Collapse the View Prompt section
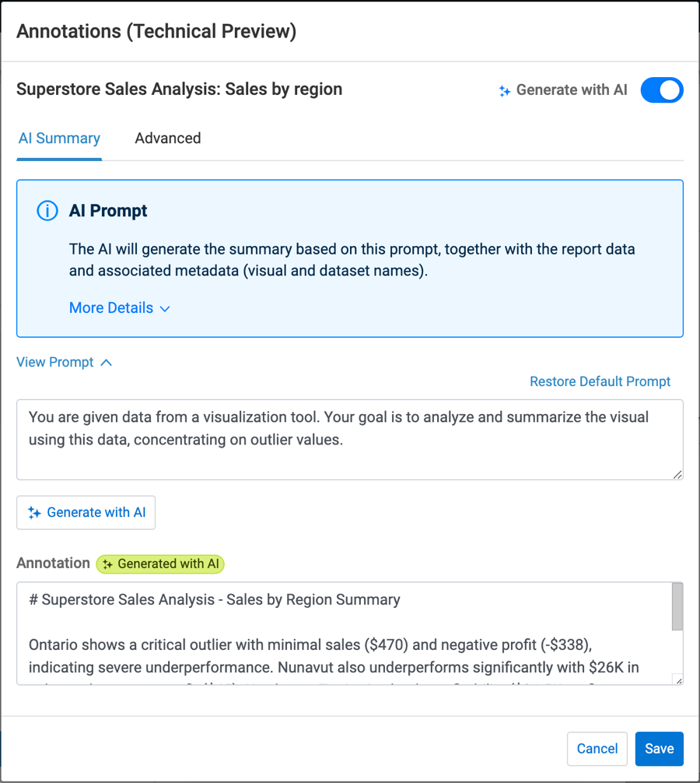 coord(64,363)
